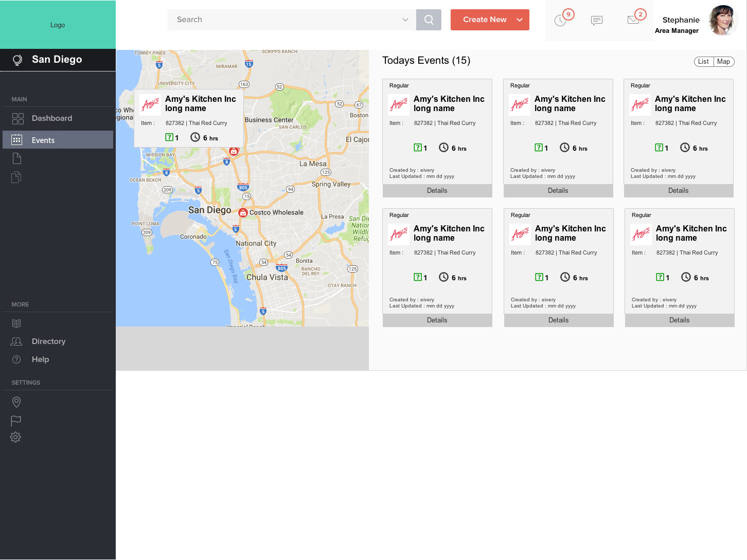
Task: Click the flag icon in the sidebar
Action: pyautogui.click(x=16, y=420)
